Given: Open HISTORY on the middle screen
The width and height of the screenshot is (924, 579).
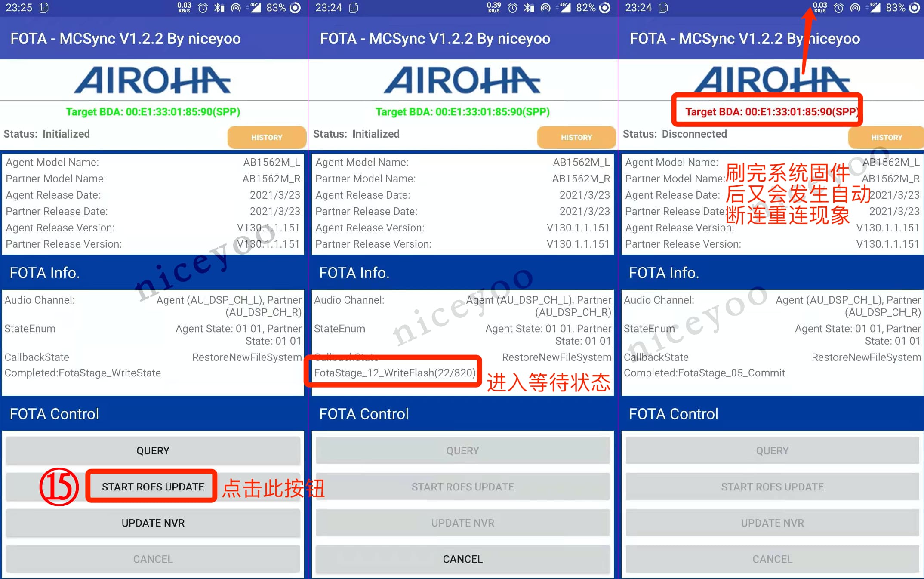Looking at the screenshot, I should click(x=576, y=137).
